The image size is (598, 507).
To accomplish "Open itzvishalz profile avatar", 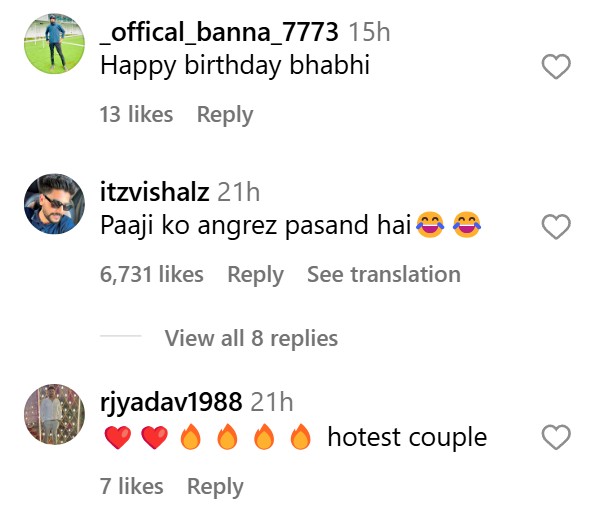I will 55,204.
